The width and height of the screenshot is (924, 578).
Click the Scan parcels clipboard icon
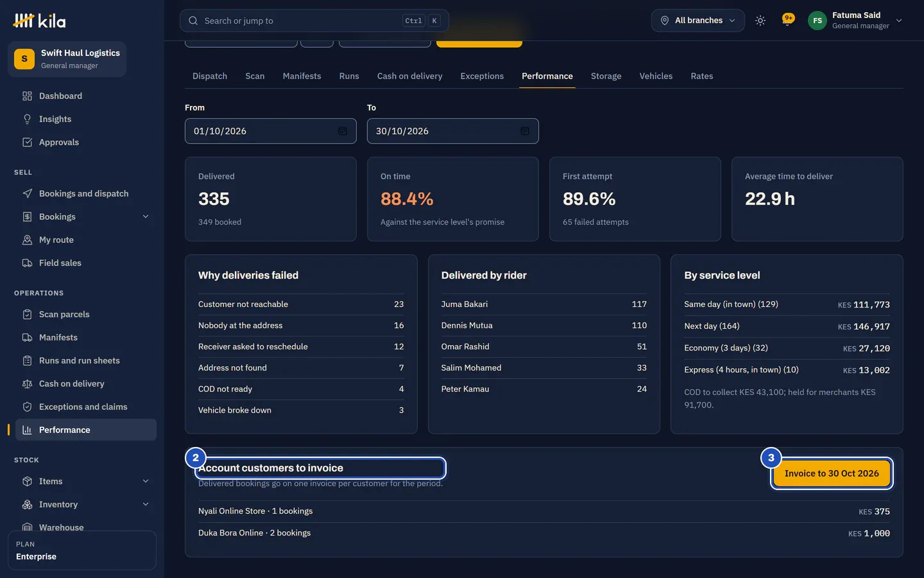(x=27, y=315)
